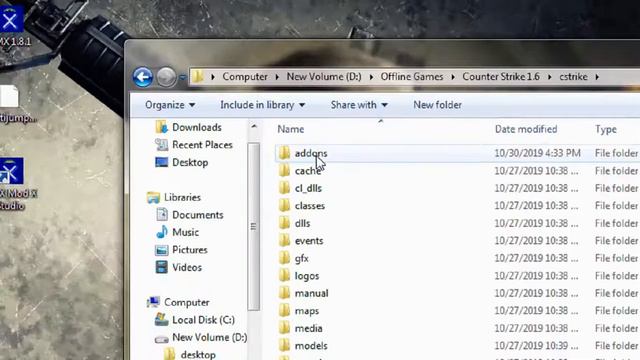Select cstrike in the address breadcrumb

tap(573, 77)
